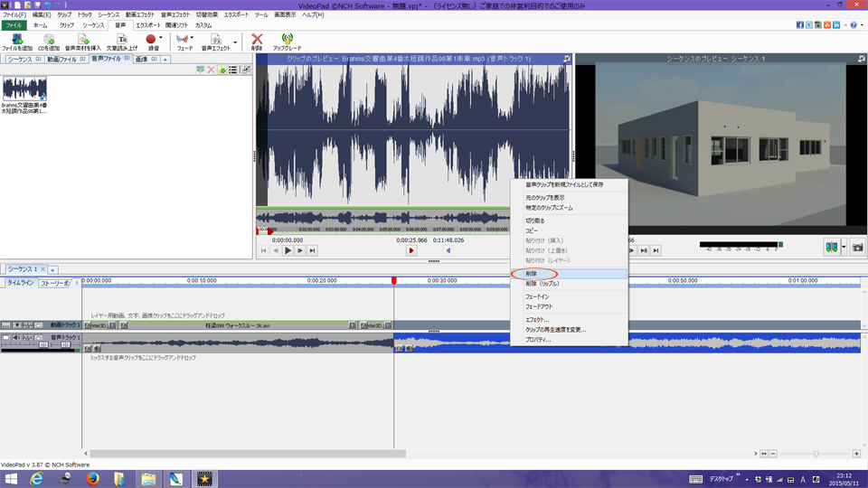Screen dimensions: 868x488
Task: Open the 音声エフェクト dropdown arrow
Action: tap(235, 42)
